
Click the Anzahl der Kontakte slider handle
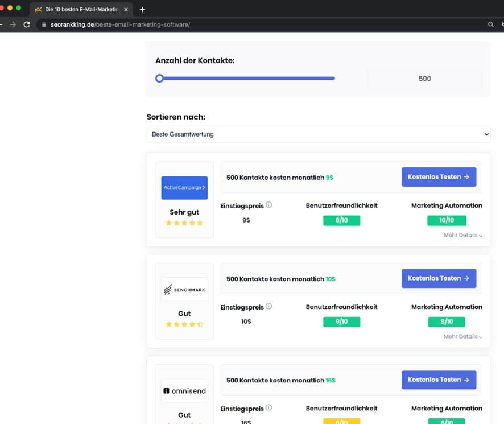point(160,79)
